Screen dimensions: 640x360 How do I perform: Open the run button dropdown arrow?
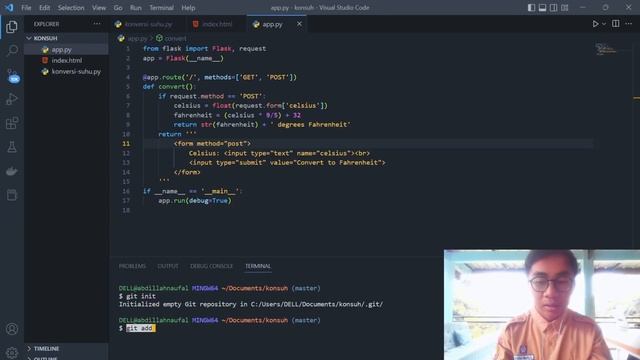[x=604, y=24]
